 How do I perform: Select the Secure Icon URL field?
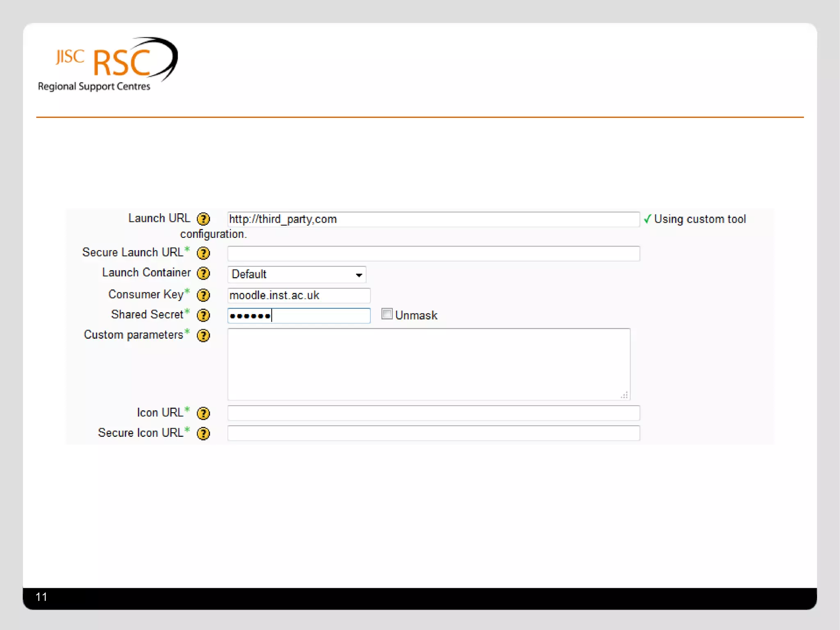[x=434, y=433]
